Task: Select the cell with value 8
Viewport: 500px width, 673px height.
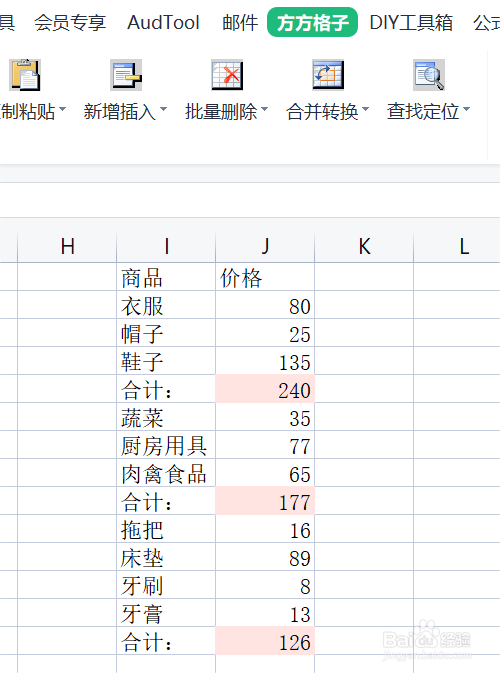Action: [265, 585]
